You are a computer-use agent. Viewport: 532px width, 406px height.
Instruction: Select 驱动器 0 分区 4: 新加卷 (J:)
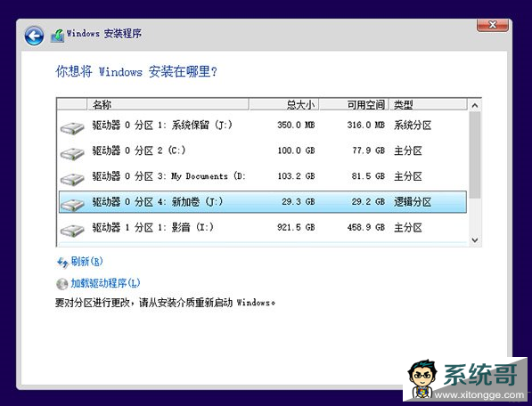[263, 201]
